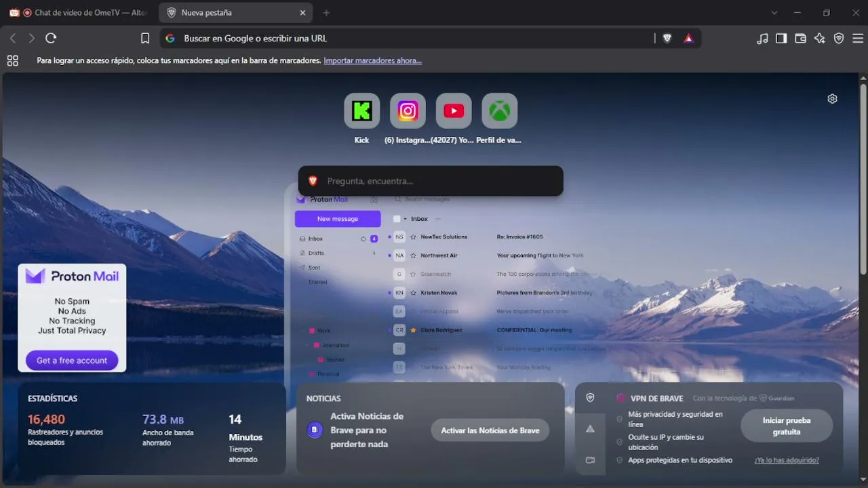Open the Brave Shields panel
The height and width of the screenshot is (488, 868).
[667, 39]
